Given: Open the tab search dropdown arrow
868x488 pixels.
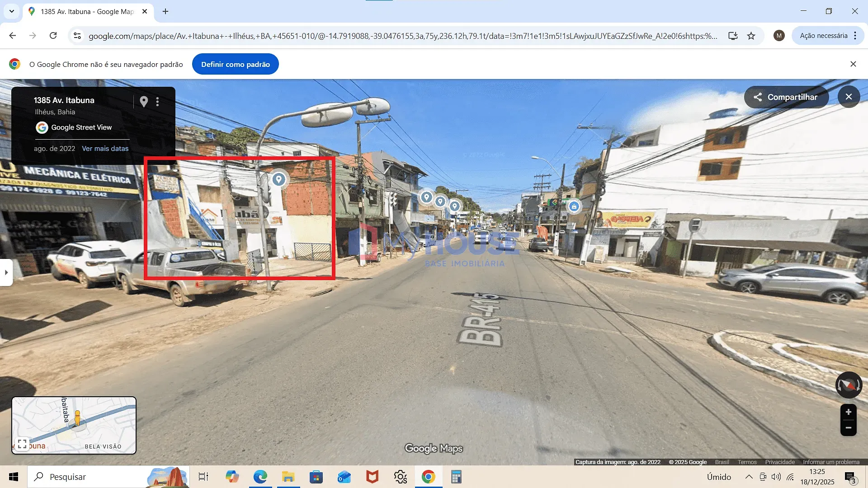Looking at the screenshot, I should click(12, 11).
